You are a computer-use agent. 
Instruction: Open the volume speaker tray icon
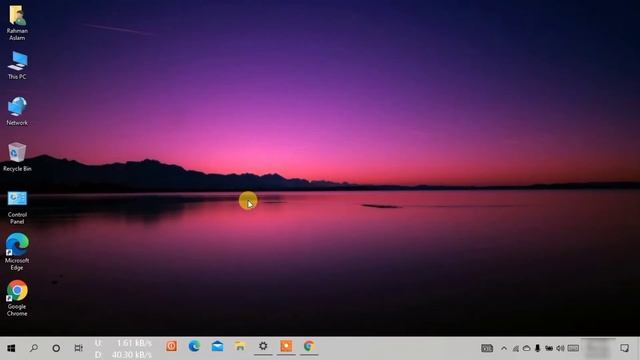pyautogui.click(x=560, y=348)
